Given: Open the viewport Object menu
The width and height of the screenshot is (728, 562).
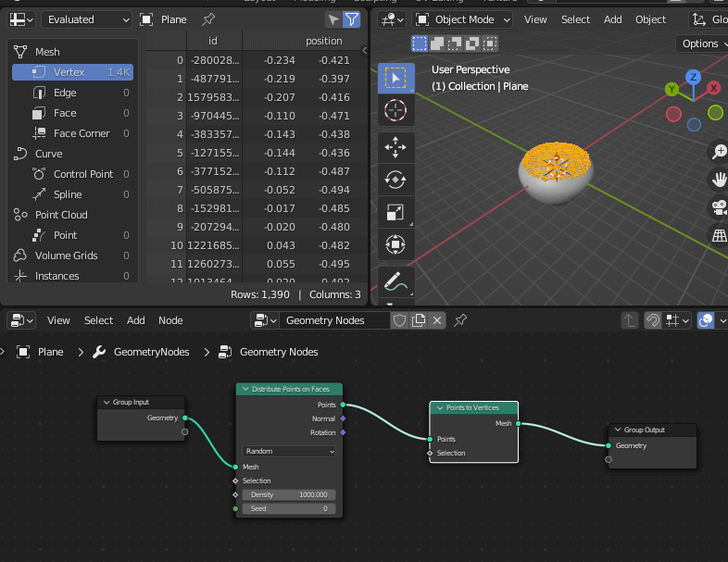Looking at the screenshot, I should click(x=650, y=19).
